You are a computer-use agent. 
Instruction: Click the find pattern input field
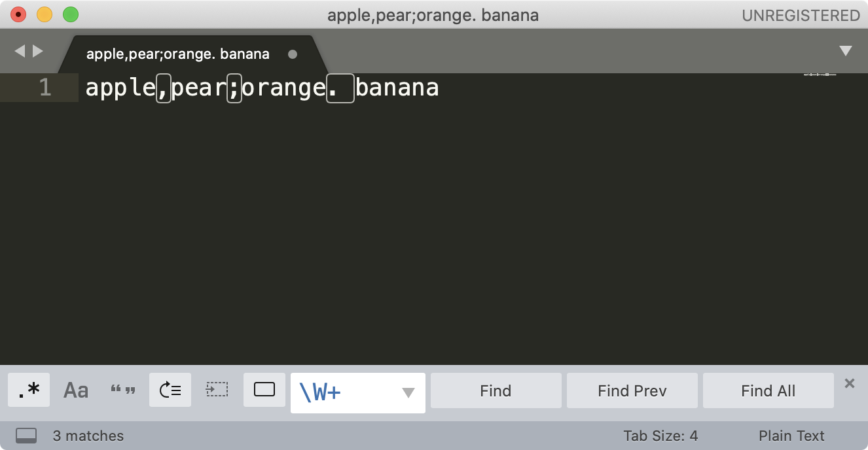(x=347, y=392)
